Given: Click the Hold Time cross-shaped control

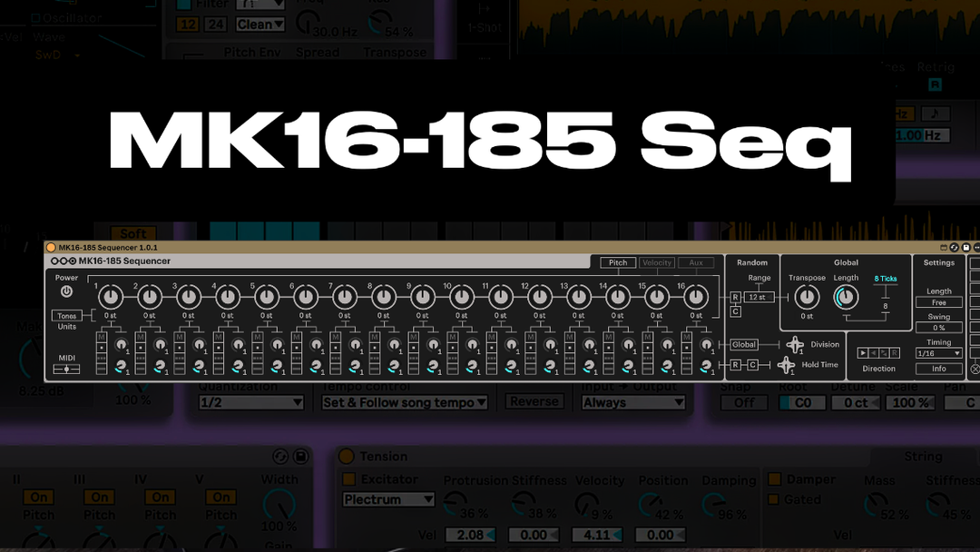Looking at the screenshot, I should pyautogui.click(x=786, y=365).
